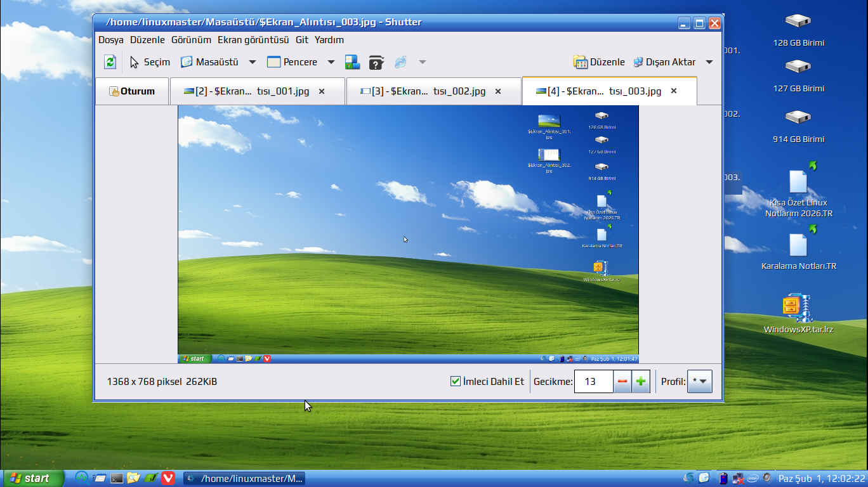Open the web capture dropdown arrow
868x487 pixels.
[x=423, y=62]
